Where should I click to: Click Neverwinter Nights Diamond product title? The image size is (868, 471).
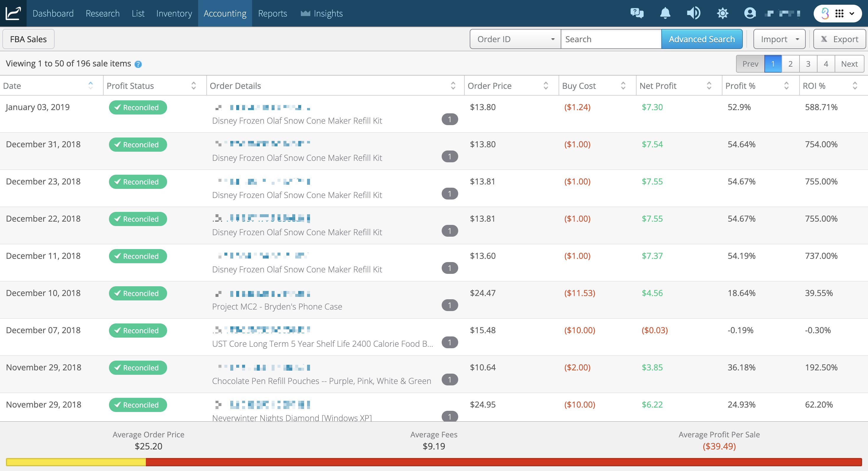click(292, 418)
